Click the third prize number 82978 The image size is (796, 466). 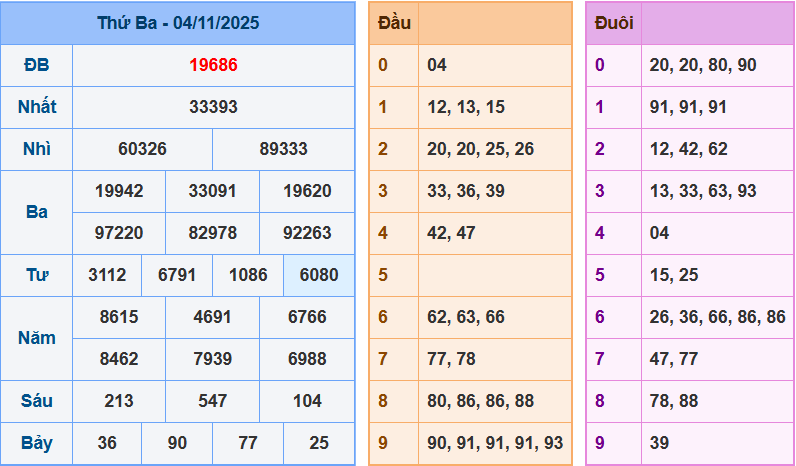(x=212, y=233)
